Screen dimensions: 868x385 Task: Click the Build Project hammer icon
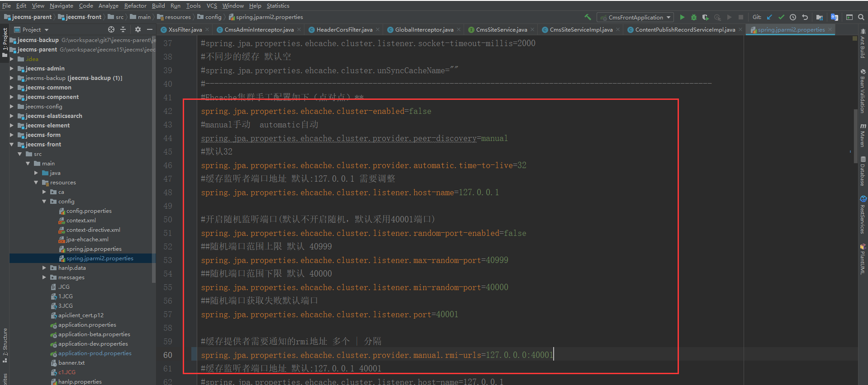588,17
